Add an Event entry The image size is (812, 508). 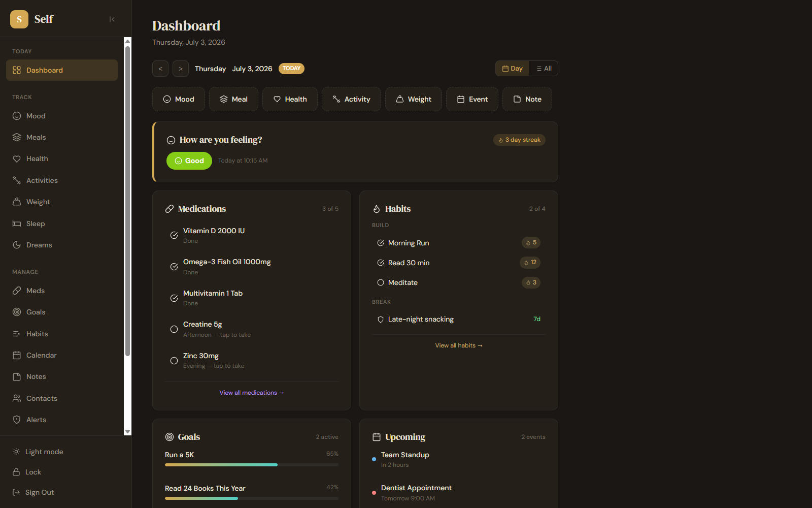coord(472,99)
